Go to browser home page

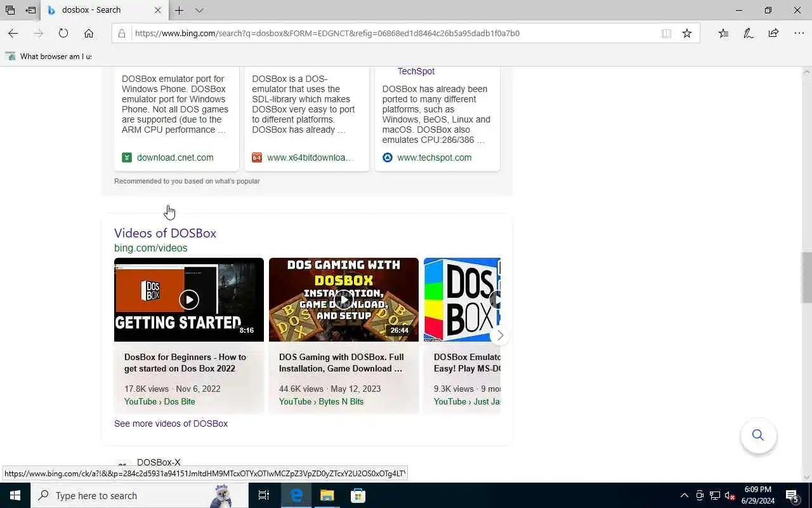click(x=89, y=33)
